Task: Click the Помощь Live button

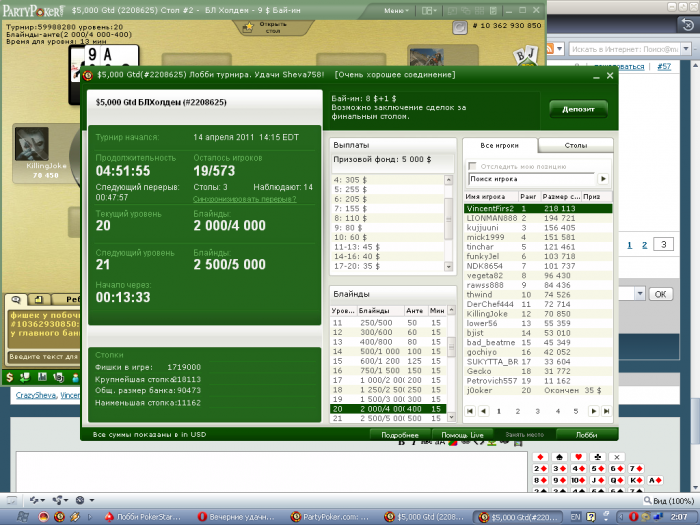Action: 462,435
